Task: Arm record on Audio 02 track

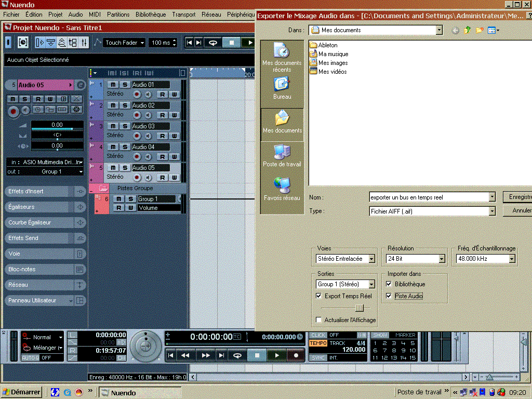Action: pos(137,115)
